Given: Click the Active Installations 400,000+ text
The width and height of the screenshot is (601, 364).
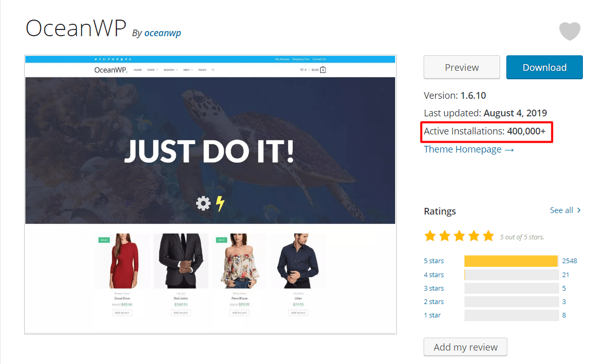Looking at the screenshot, I should (485, 131).
